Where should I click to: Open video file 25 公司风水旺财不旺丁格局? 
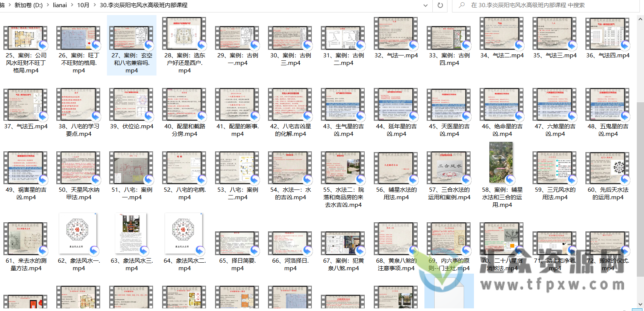tap(26, 38)
